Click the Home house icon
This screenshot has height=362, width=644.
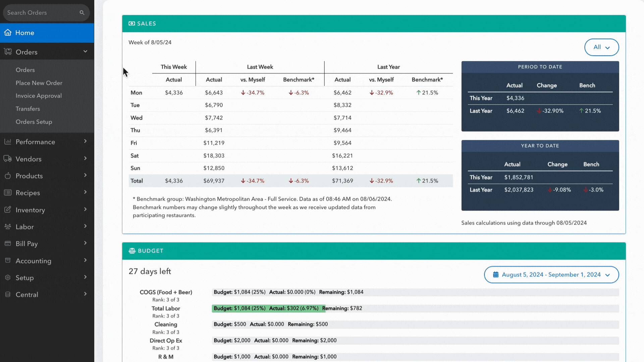tap(8, 33)
